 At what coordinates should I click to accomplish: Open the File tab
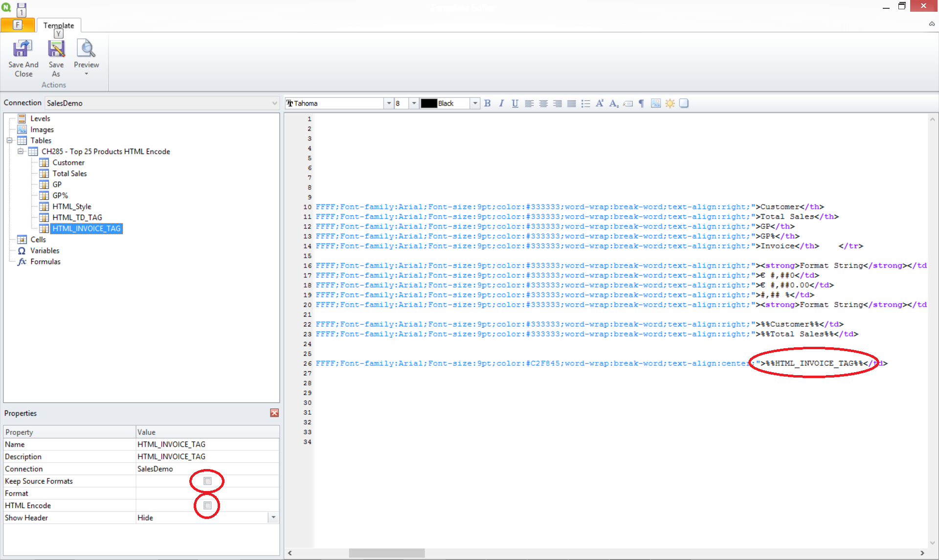[x=18, y=25]
